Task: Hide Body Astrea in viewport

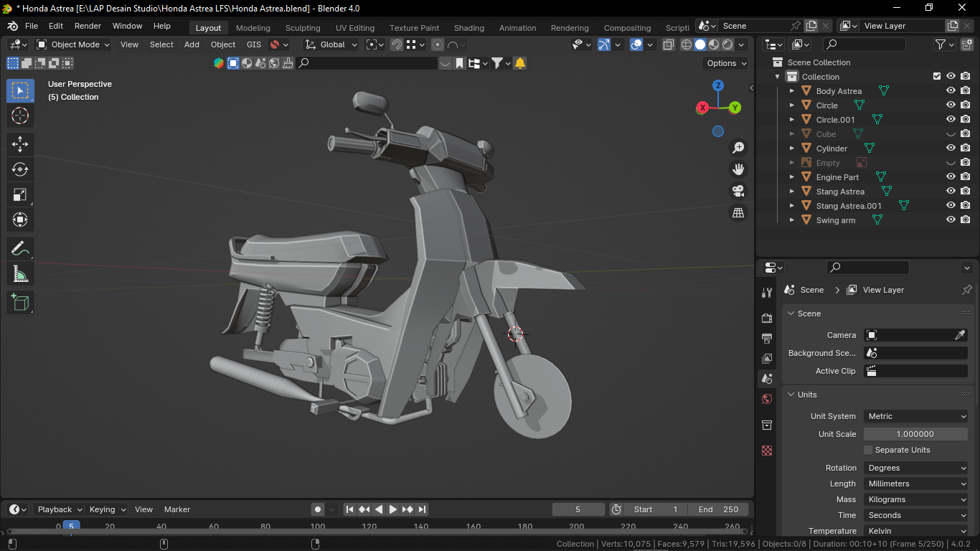Action: 951,91
